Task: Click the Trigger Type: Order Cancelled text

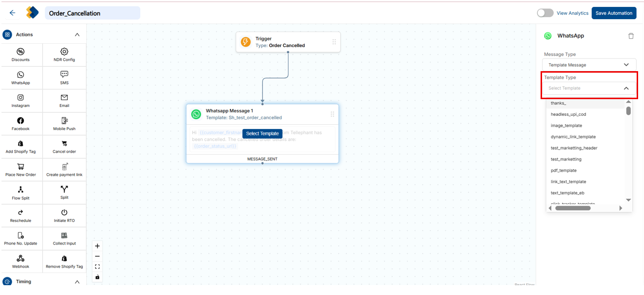Action: coord(280,46)
